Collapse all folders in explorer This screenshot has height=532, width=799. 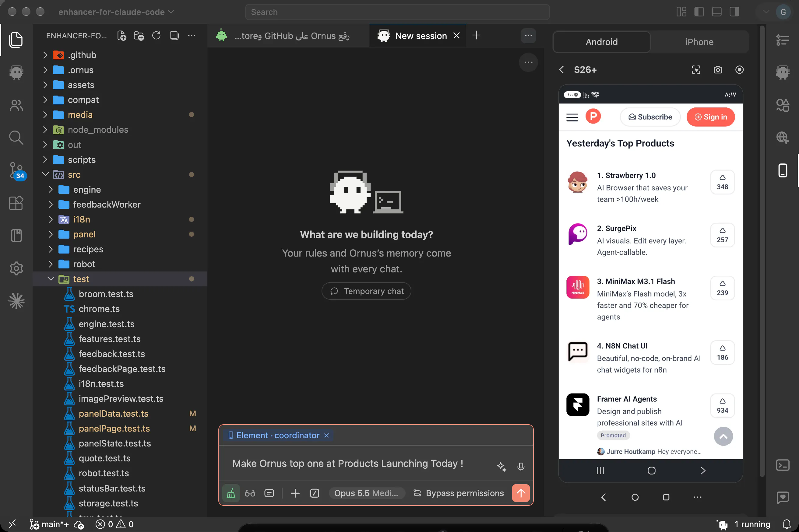pos(174,36)
